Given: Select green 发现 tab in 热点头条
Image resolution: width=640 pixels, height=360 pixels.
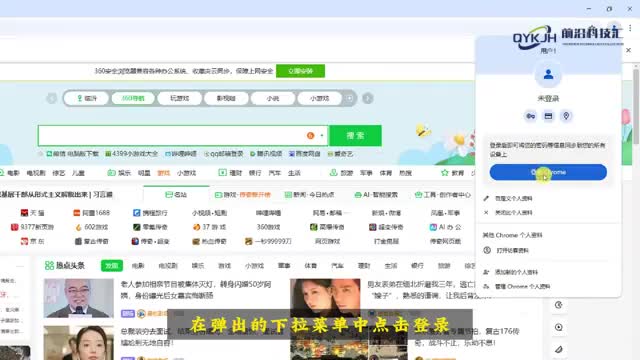Looking at the screenshot, I should (x=112, y=266).
